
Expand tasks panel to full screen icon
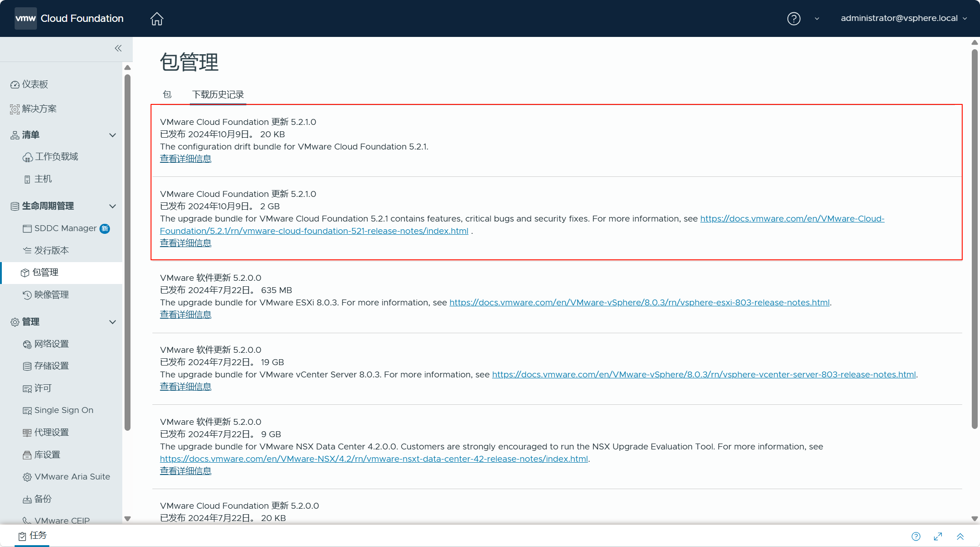938,537
